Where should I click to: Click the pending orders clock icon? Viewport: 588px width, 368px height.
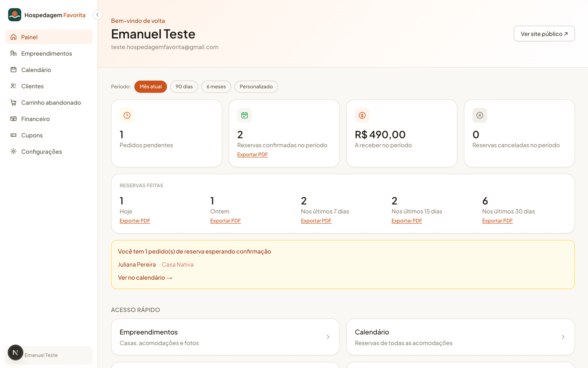[x=127, y=115]
